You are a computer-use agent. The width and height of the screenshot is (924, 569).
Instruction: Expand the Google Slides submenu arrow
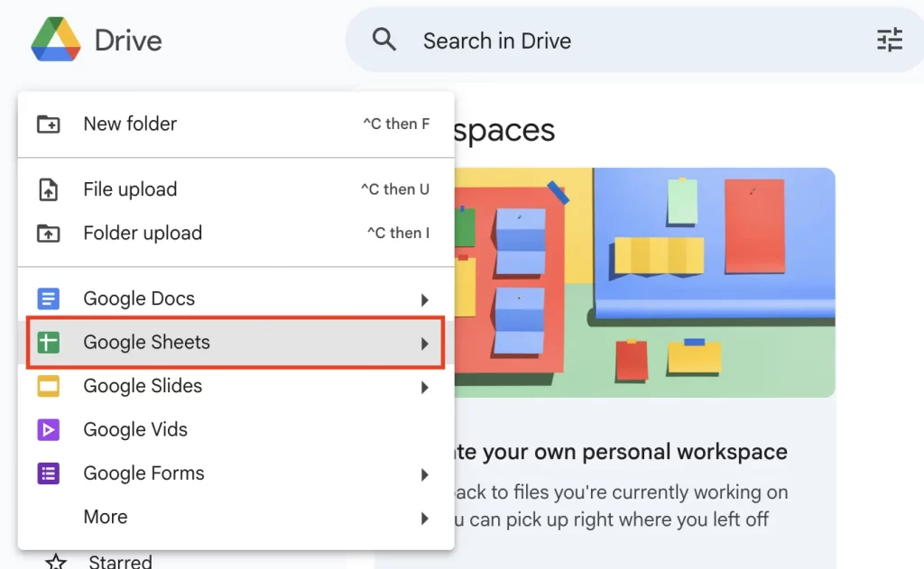pyautogui.click(x=424, y=386)
